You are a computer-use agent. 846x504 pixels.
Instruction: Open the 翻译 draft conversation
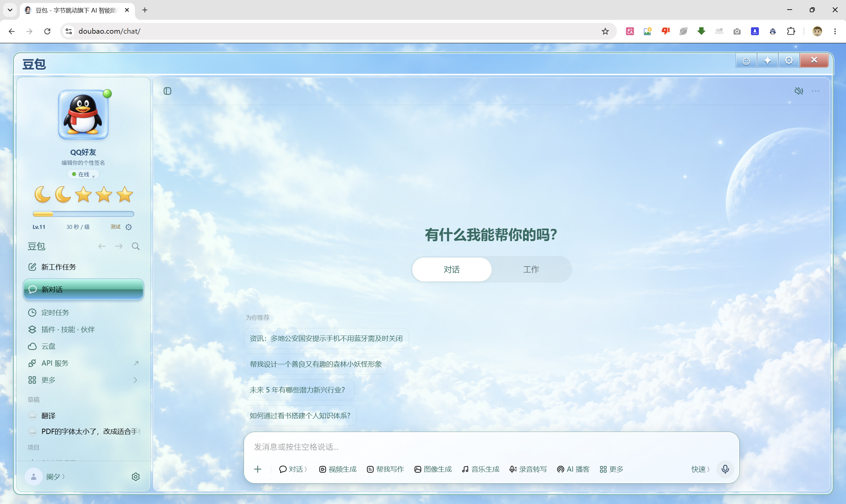83,416
